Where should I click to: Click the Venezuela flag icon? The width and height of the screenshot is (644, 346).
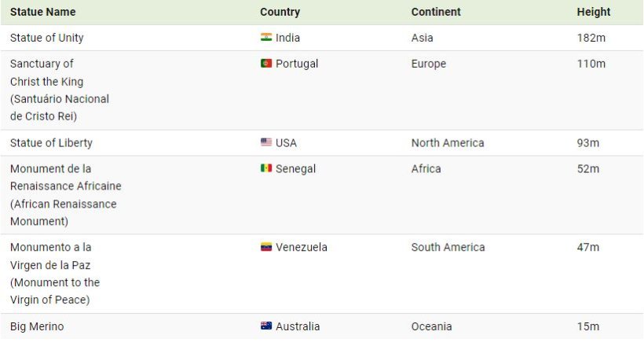tap(266, 247)
